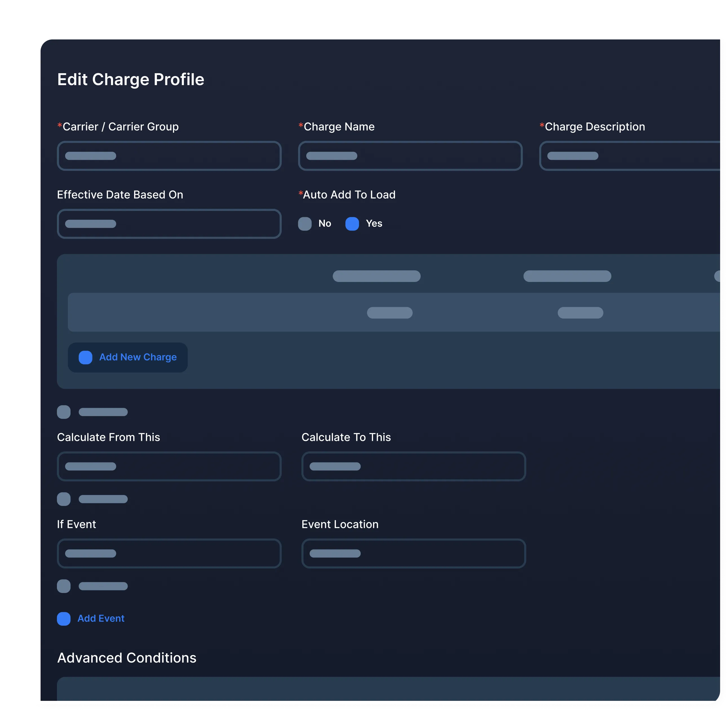
Task: Open the If Event dropdown
Action: [x=169, y=554]
